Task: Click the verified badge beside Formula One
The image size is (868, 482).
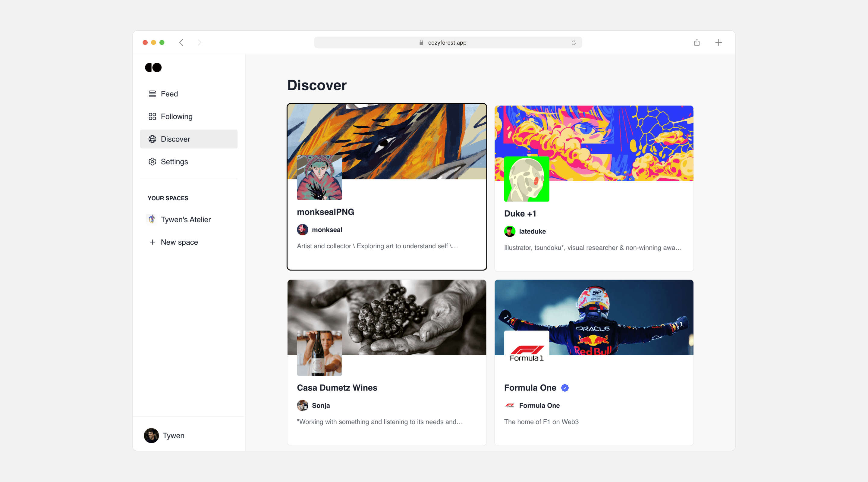Action: pos(565,388)
